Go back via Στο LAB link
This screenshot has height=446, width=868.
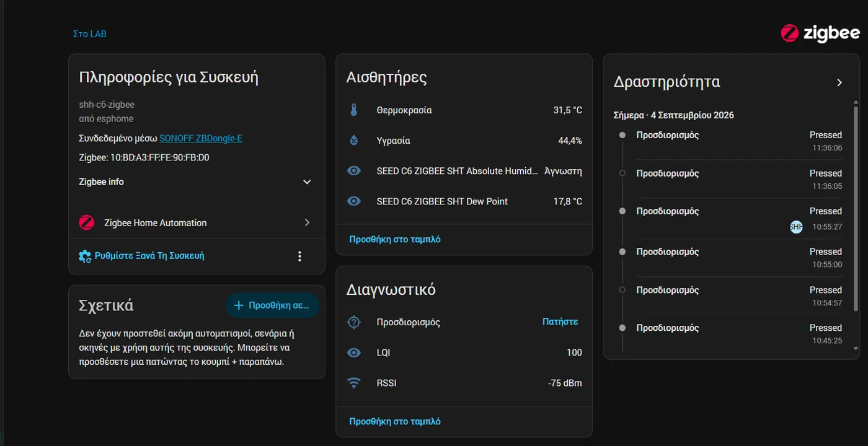(90, 34)
